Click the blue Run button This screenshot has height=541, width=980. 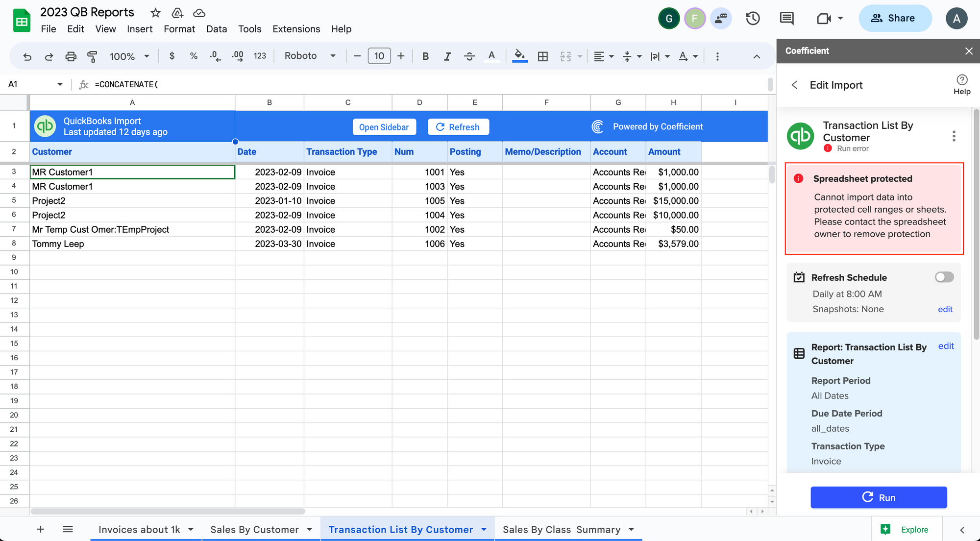879,497
